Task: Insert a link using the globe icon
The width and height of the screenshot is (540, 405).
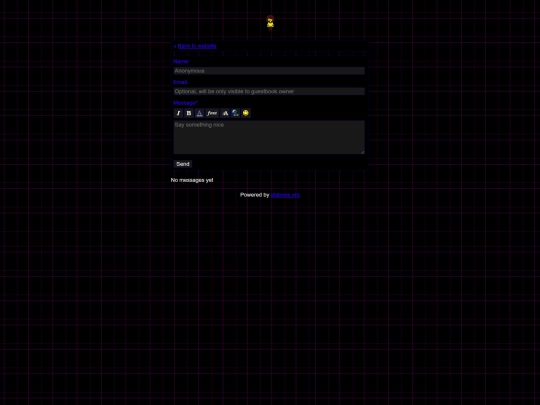Action: 235,113
